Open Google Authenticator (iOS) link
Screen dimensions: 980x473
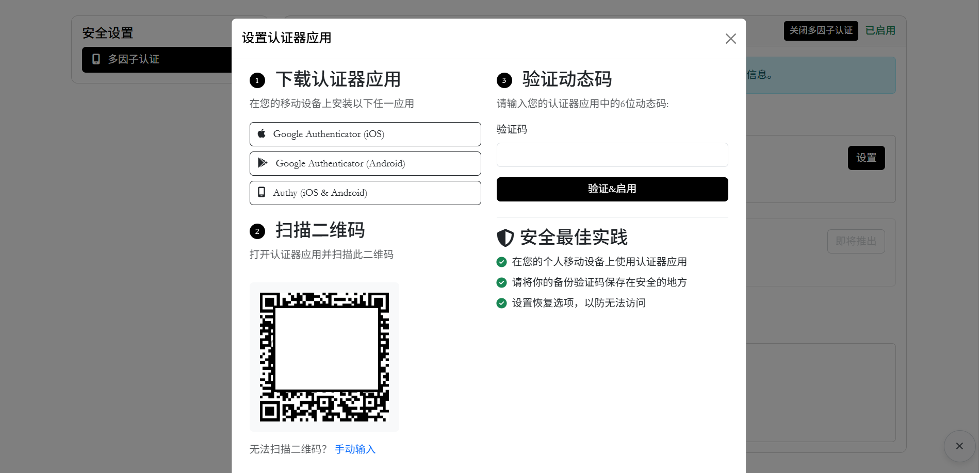365,134
